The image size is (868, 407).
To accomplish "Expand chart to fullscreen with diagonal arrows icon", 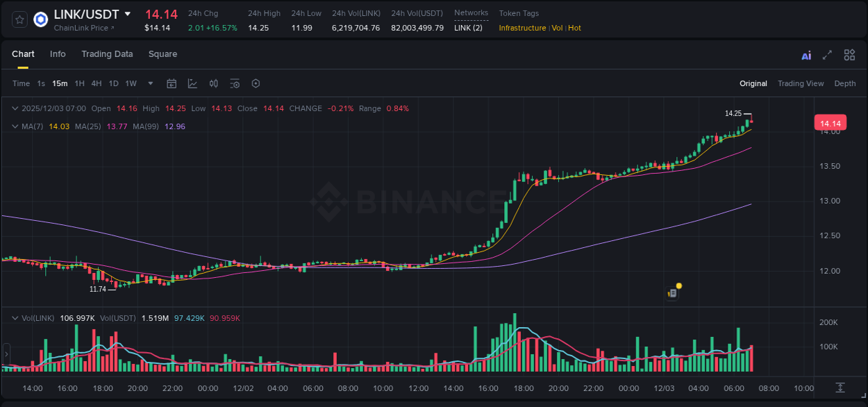I will tap(826, 54).
